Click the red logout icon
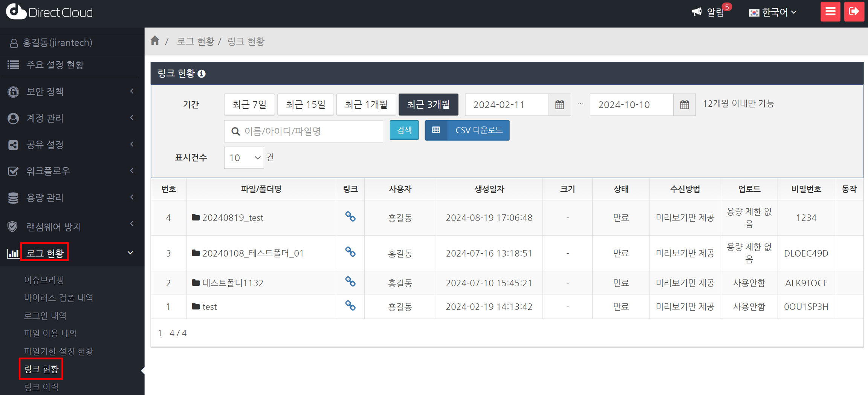The image size is (868, 395). 854,12
